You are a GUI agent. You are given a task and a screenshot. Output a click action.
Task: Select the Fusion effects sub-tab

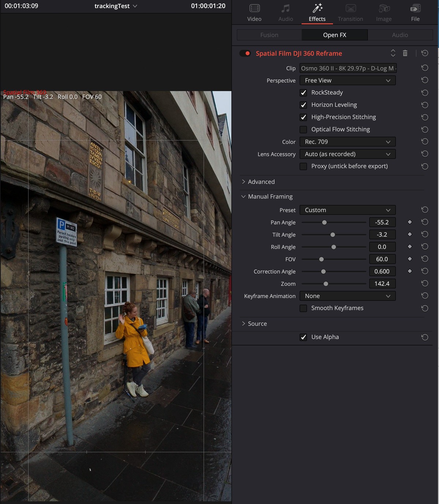(x=269, y=35)
